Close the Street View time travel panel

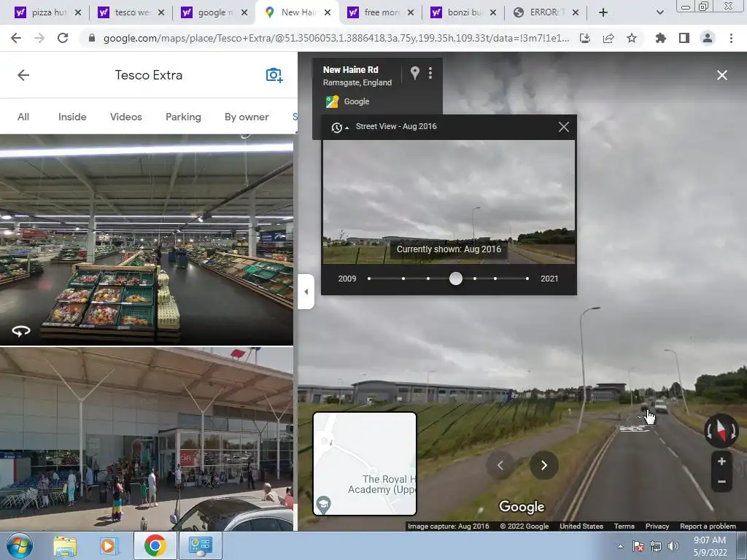[564, 127]
